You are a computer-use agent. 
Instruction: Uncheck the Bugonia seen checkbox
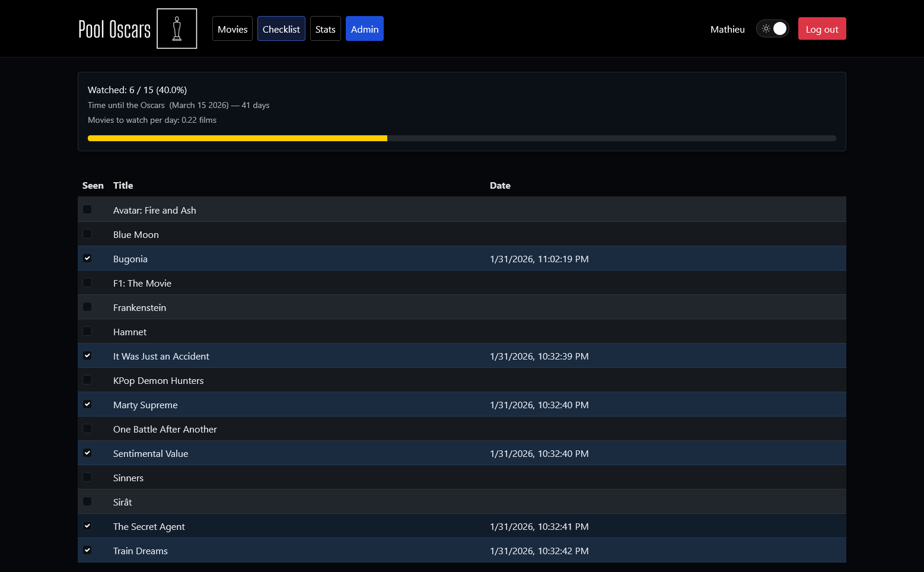point(87,258)
